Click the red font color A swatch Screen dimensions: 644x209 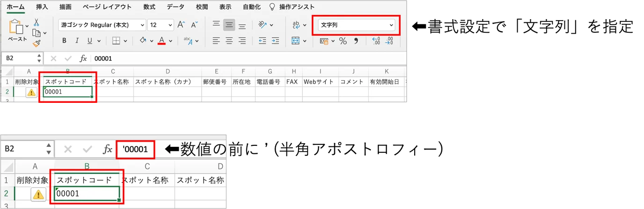tap(162, 41)
